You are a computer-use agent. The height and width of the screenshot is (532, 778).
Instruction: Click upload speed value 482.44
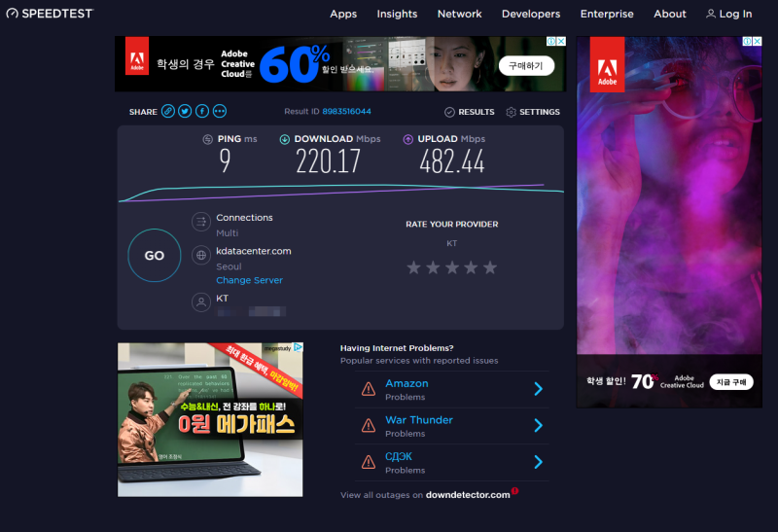coord(451,161)
